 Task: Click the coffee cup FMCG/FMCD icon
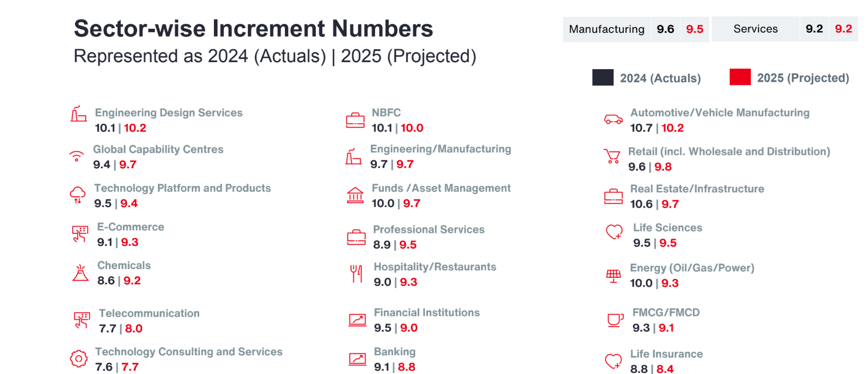tap(615, 320)
